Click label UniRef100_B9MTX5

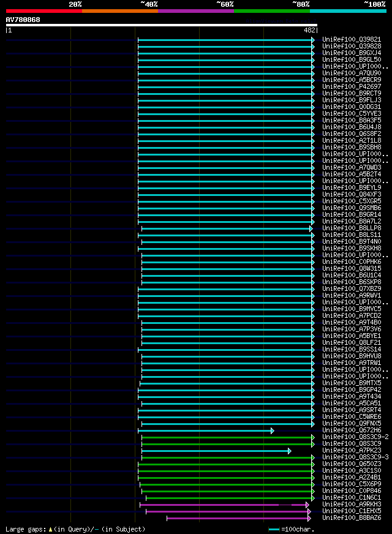tap(352, 383)
